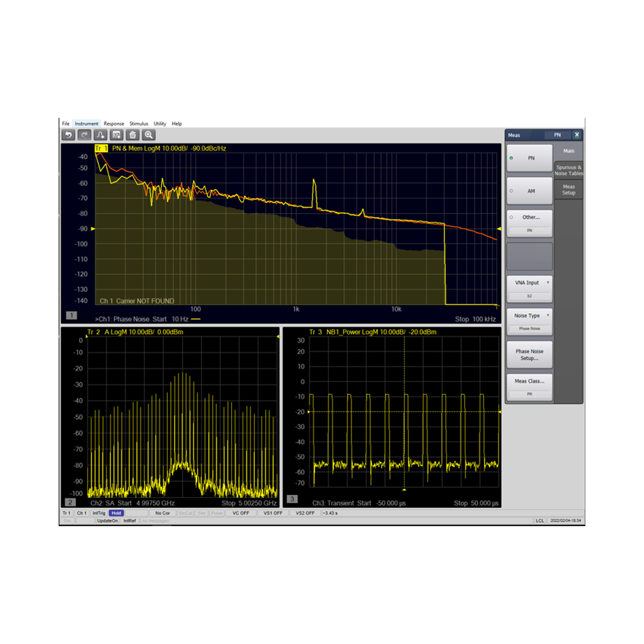
Task: Open the screen capture toolbar icon
Action: click(116, 134)
